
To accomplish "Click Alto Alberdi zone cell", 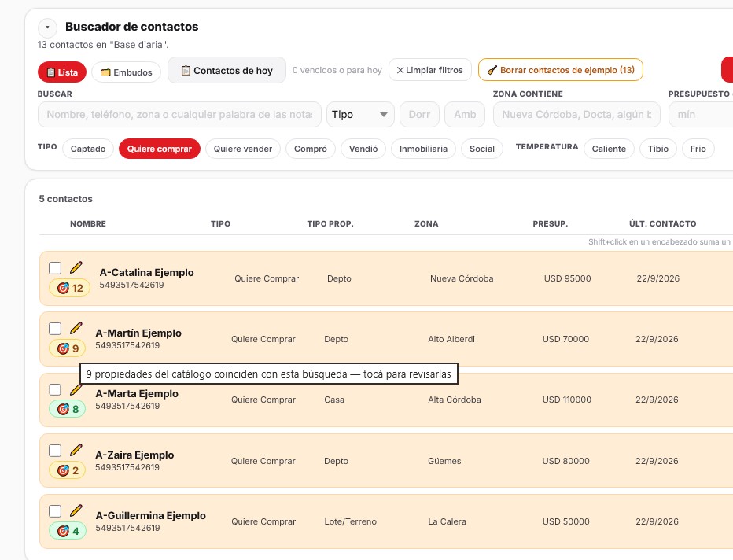I will [451, 339].
